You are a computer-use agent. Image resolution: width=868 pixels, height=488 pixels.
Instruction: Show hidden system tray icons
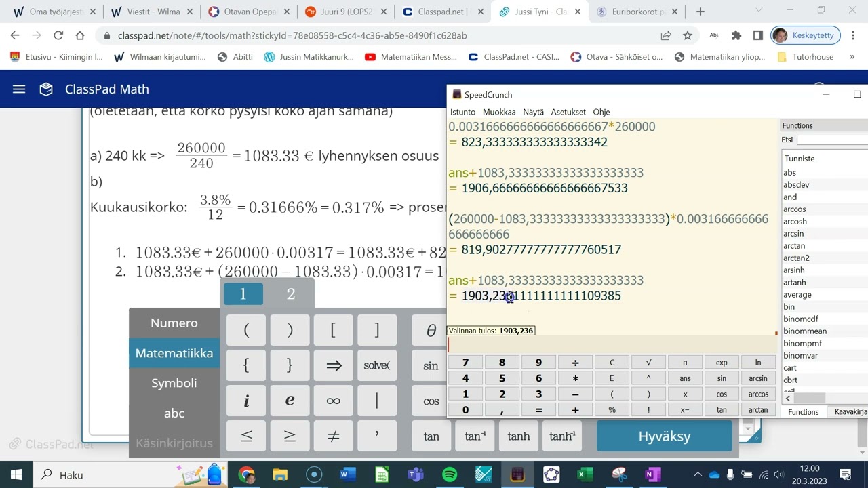pyautogui.click(x=698, y=474)
